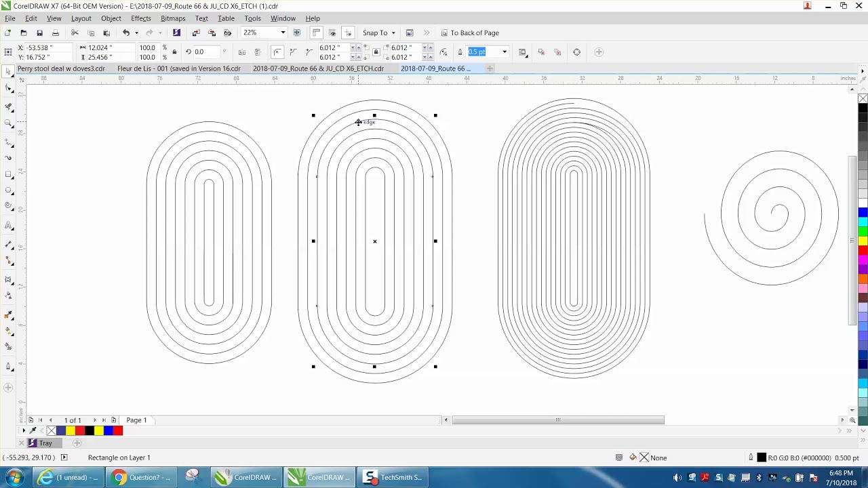This screenshot has height=488, width=868.
Task: Select the Text tool
Action: (8, 225)
